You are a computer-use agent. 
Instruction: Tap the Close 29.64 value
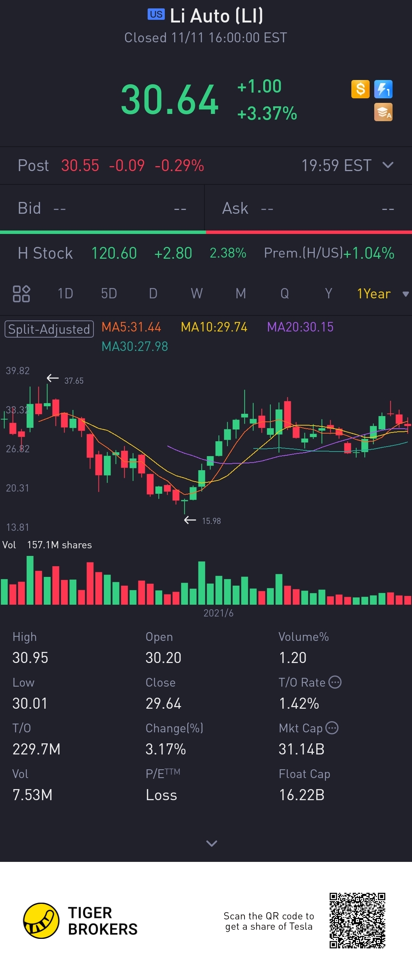(163, 703)
